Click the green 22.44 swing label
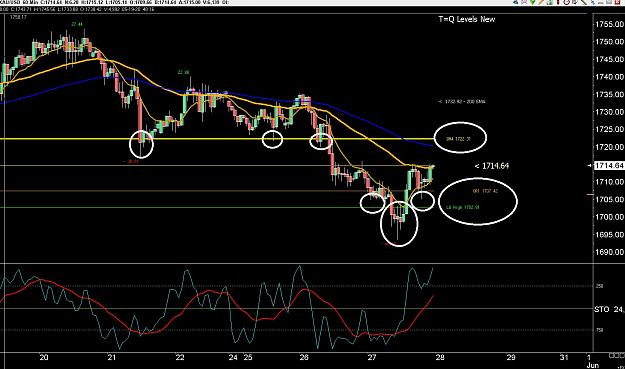 click(x=77, y=24)
